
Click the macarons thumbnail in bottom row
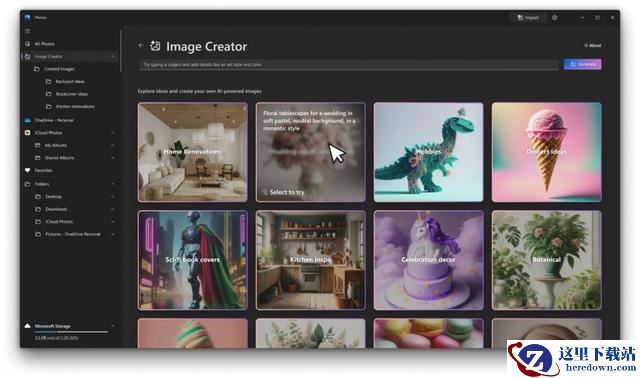pos(429,333)
